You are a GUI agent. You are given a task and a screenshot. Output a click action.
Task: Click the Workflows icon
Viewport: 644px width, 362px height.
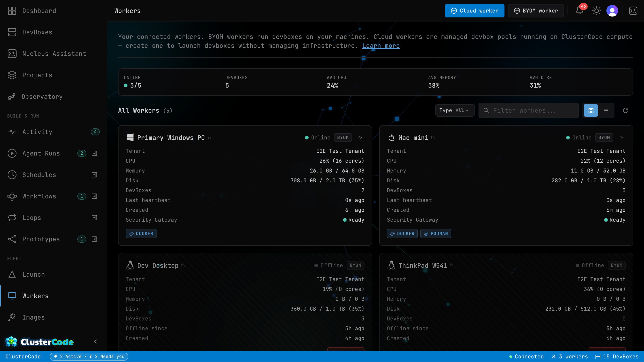12,196
